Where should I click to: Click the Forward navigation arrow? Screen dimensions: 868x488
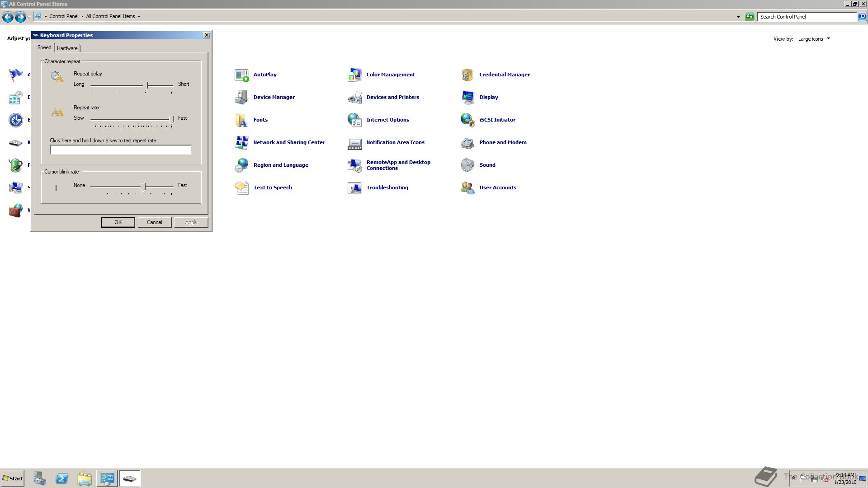tap(20, 17)
